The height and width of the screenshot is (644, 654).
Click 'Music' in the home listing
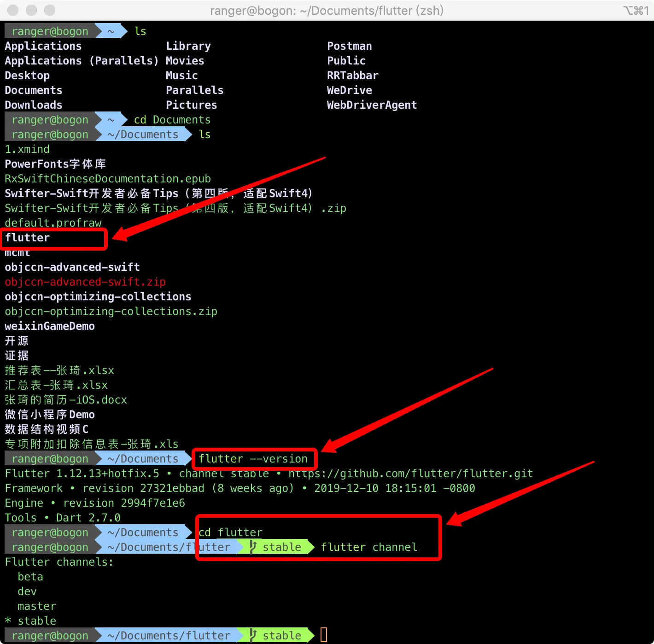point(182,76)
